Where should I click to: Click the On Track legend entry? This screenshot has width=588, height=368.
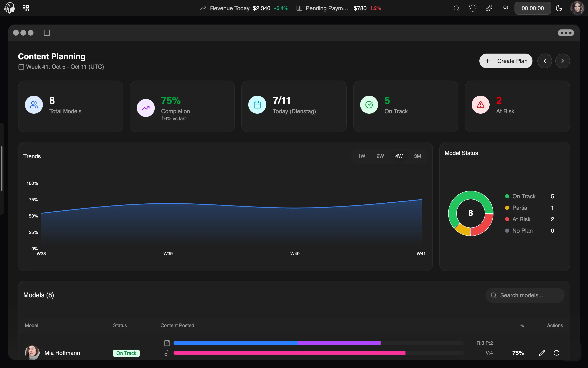tap(529, 196)
